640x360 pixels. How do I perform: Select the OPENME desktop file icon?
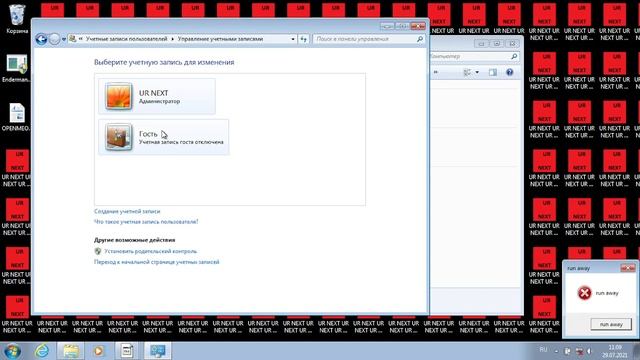click(16, 117)
